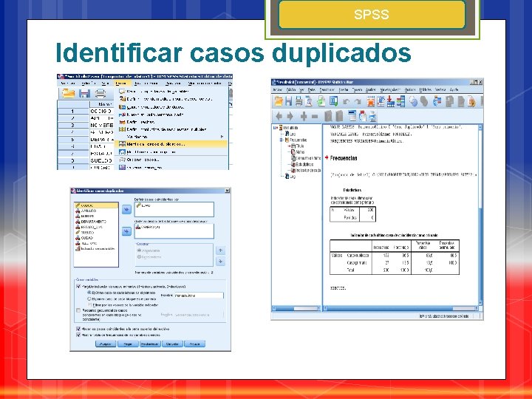Screen dimensions: 532x399
Task: Click the Save disk icon in Data Editor toolbar
Action: pyautogui.click(x=84, y=93)
